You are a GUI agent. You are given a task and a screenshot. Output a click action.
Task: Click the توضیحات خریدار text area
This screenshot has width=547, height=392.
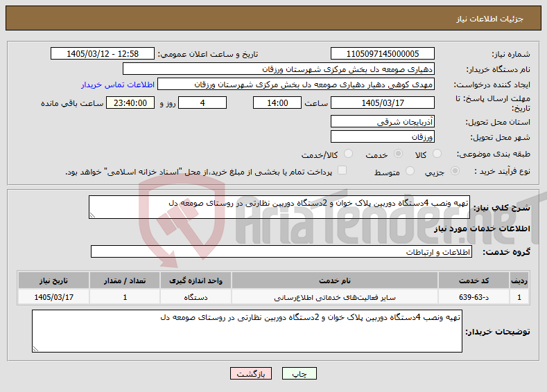[247, 331]
